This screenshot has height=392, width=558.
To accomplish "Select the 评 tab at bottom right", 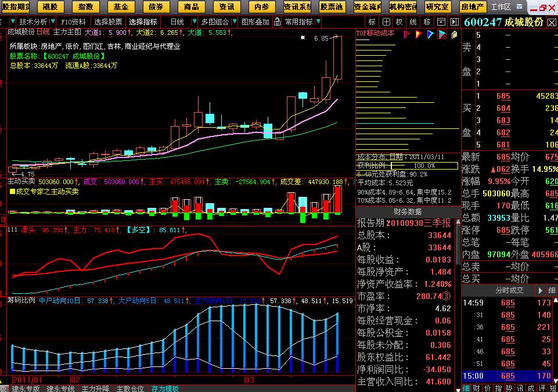I will click(542, 389).
